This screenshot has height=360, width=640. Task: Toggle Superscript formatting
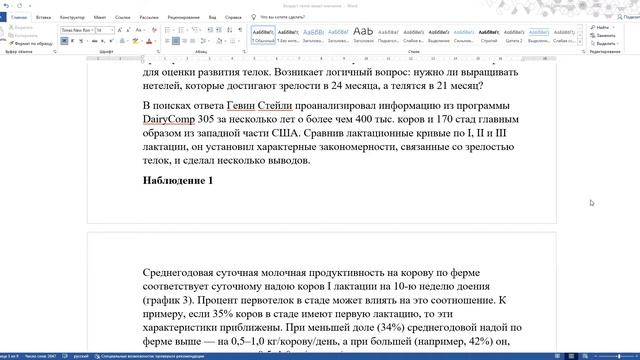(111, 41)
